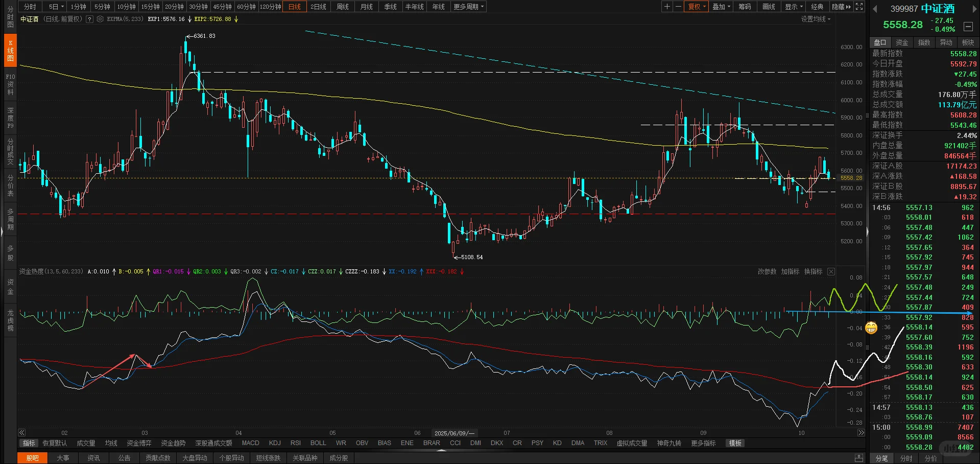Enable the BOLL indicator
980x464 pixels.
point(318,443)
